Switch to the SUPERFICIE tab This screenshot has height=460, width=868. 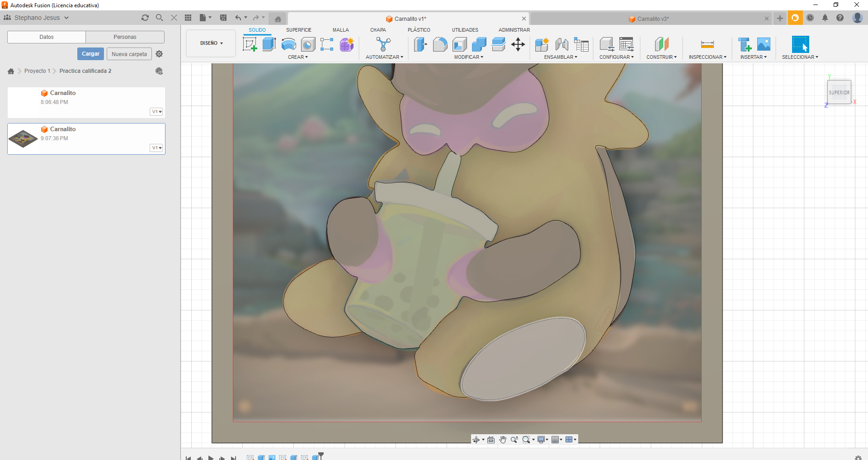[x=298, y=30]
